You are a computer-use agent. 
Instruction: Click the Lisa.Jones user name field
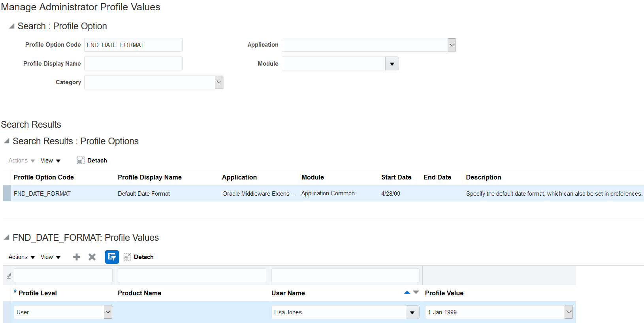point(339,312)
